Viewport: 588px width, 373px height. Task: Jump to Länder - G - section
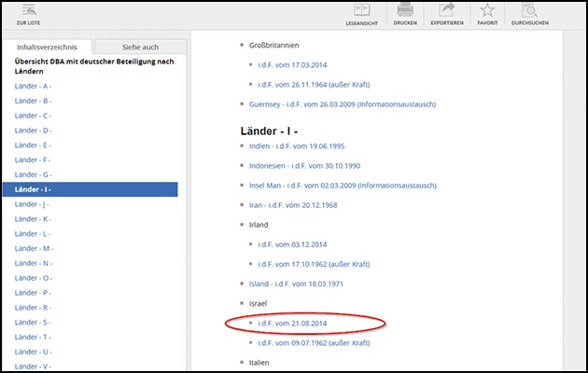[x=34, y=174]
